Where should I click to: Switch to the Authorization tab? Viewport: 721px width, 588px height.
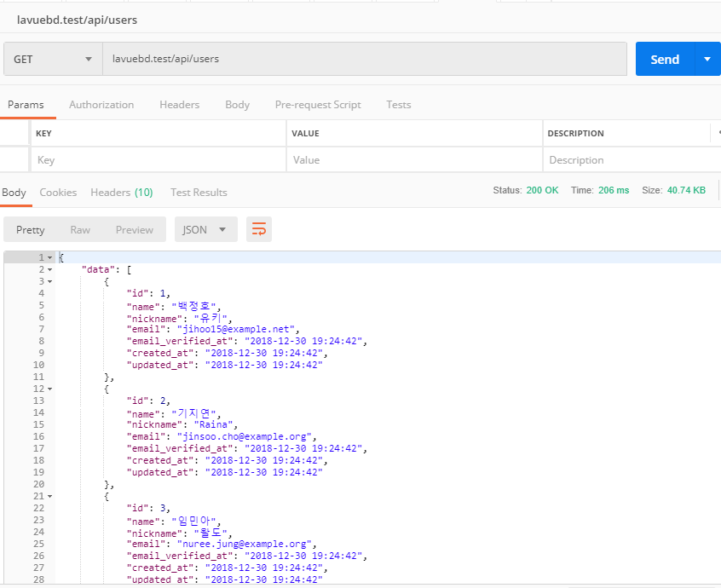[101, 105]
